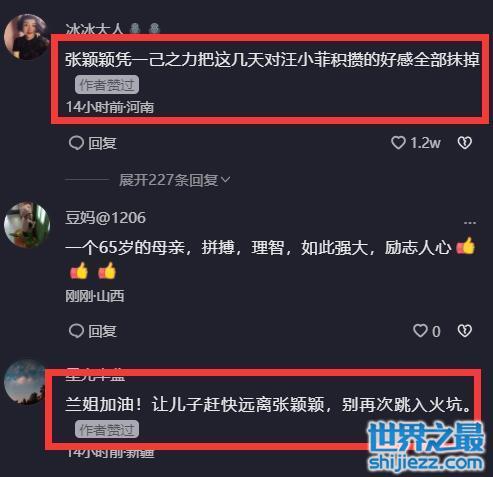493x477 pixels.
Task: Click 作者赞过 badge on 兰姐加油 comment
Action: pos(107,429)
